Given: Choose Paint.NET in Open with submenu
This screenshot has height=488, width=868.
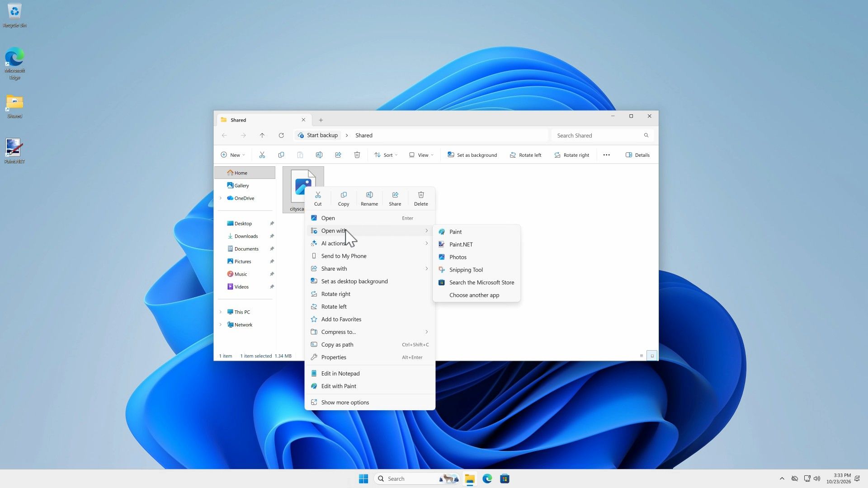Looking at the screenshot, I should 476,244.
